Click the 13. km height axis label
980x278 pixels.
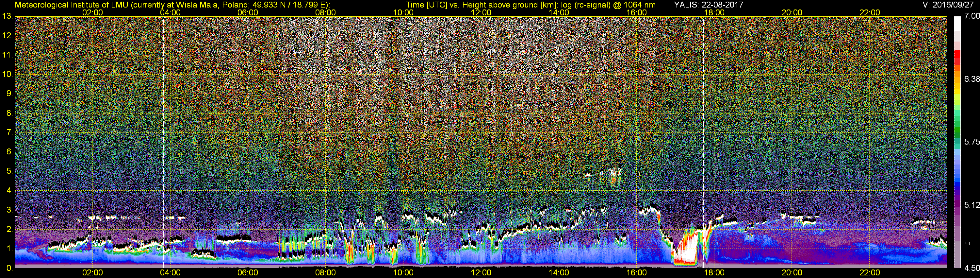click(7, 16)
